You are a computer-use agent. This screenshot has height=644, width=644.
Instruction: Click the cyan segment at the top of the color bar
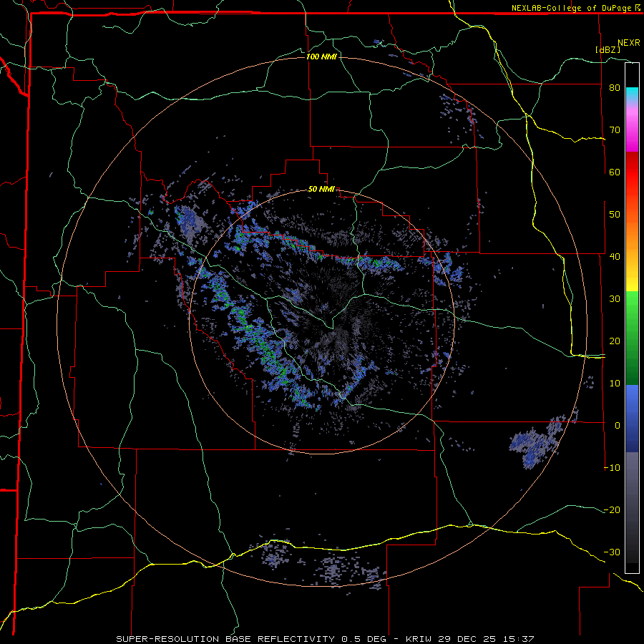632,94
